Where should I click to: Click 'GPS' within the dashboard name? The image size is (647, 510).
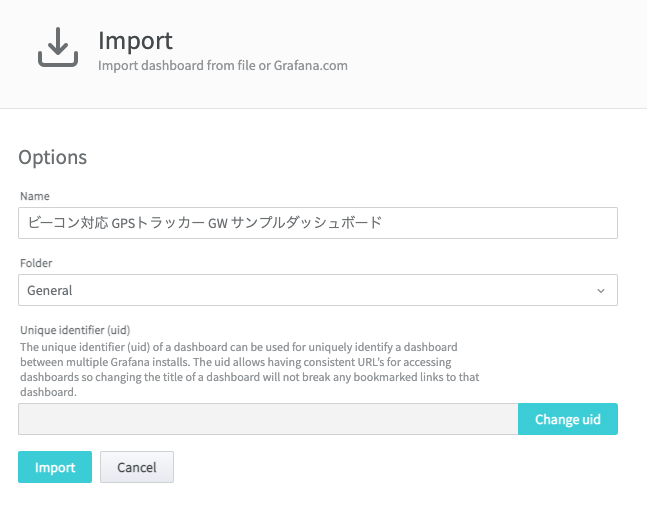coord(123,223)
